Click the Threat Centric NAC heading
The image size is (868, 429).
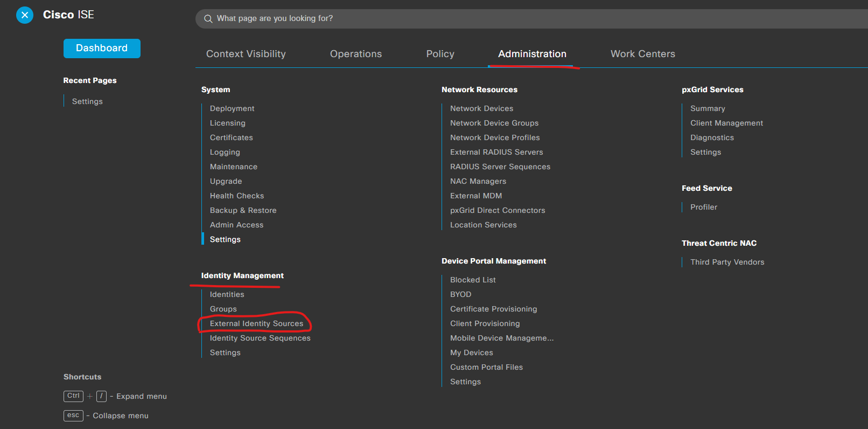pyautogui.click(x=719, y=243)
